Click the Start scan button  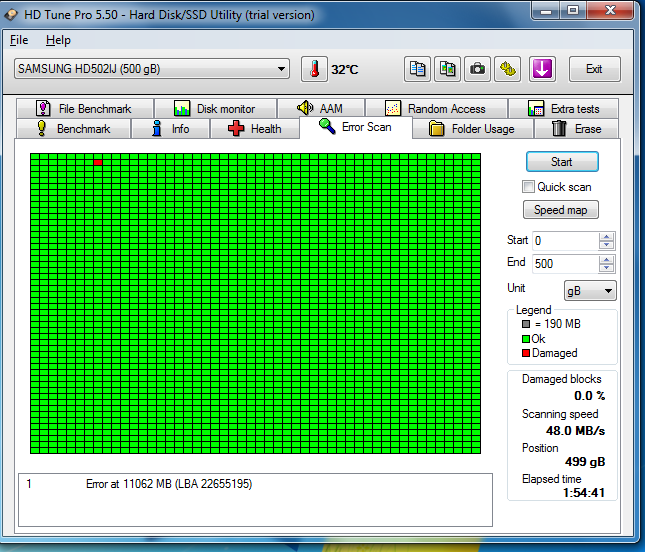tap(562, 162)
